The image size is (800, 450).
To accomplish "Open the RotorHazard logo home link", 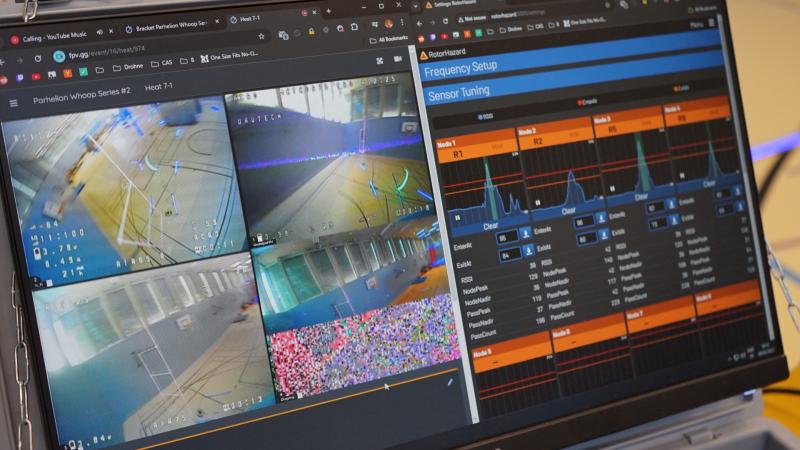I will coord(443,53).
